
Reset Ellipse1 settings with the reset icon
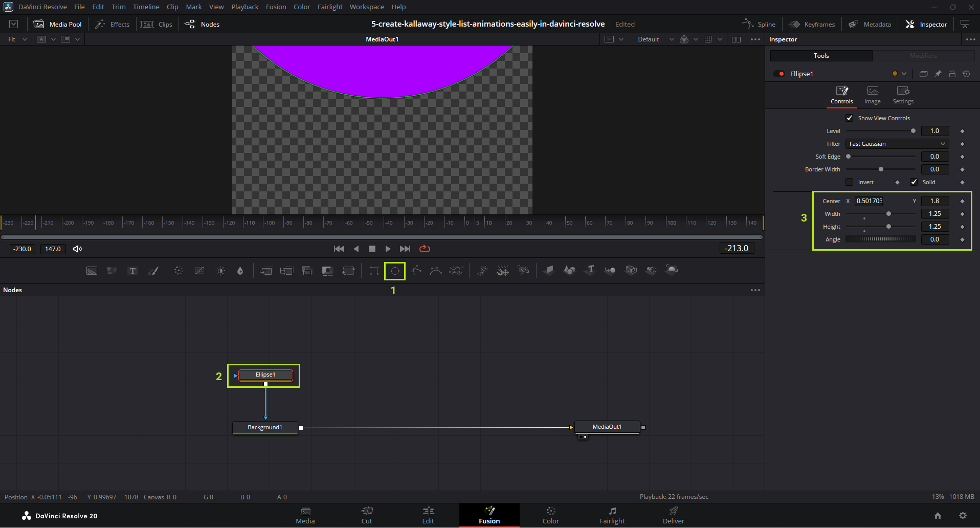tap(966, 74)
